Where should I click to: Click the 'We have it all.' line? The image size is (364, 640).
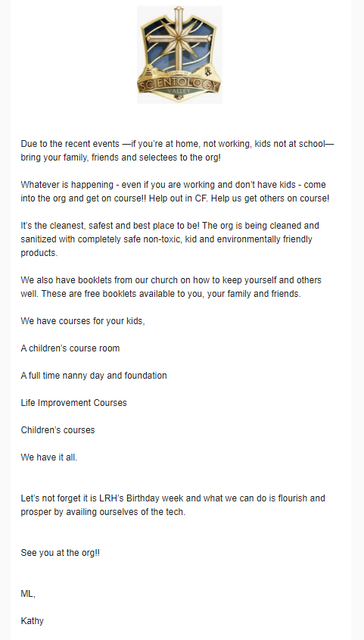[49, 457]
